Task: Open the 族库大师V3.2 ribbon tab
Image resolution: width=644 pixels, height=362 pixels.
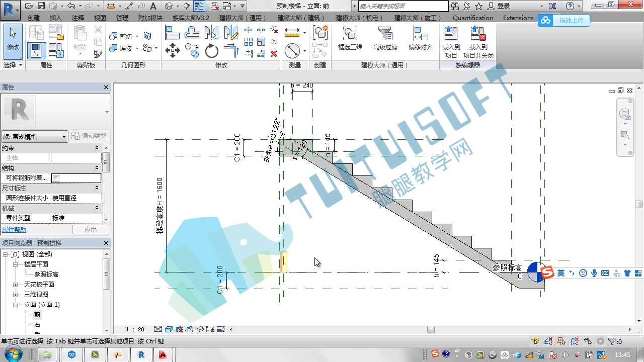Action: point(191,18)
